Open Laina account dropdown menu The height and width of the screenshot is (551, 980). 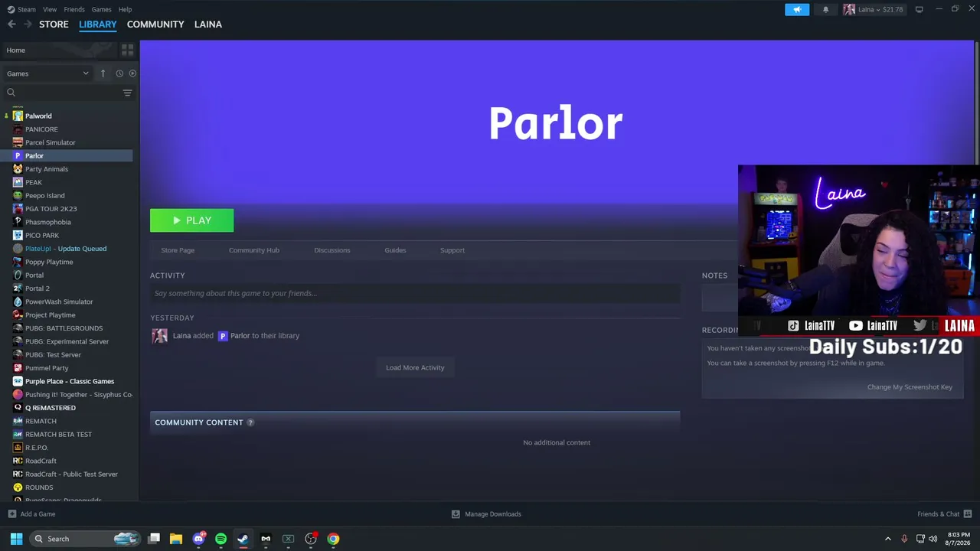[x=874, y=9]
